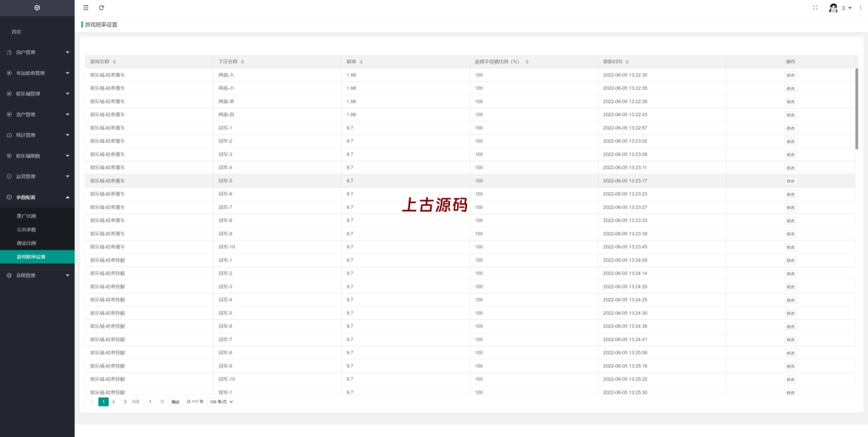Screen dimensions: 868x437
Task: Click the icon beside 娱乐城管理
Action: tap(8, 94)
